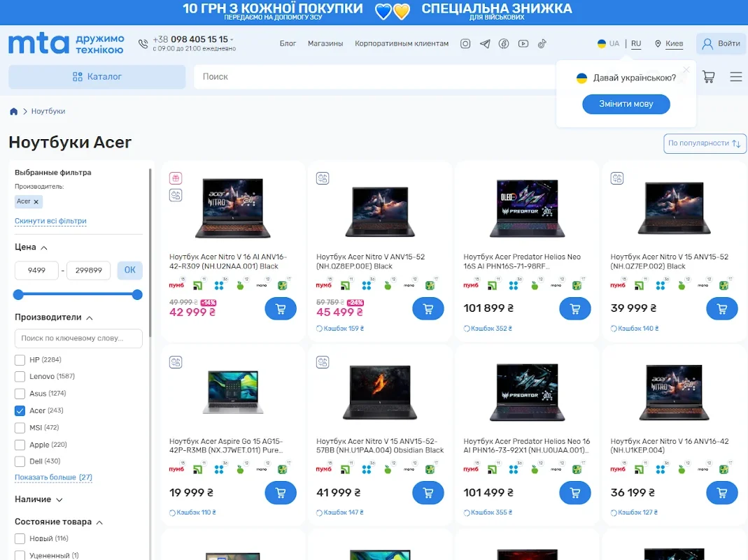Image resolution: width=748 pixels, height=560 pixels.
Task: Click the mta logo
Action: pyautogui.click(x=38, y=44)
